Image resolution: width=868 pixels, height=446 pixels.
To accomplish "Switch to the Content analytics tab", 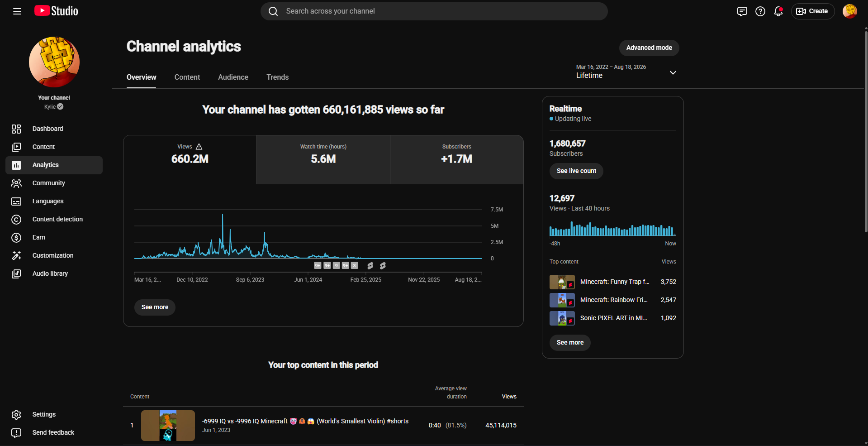I will (x=187, y=77).
